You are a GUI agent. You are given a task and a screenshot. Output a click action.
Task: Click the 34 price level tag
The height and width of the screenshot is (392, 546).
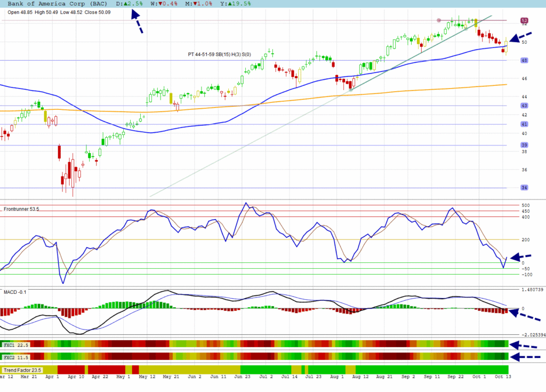tap(524, 188)
